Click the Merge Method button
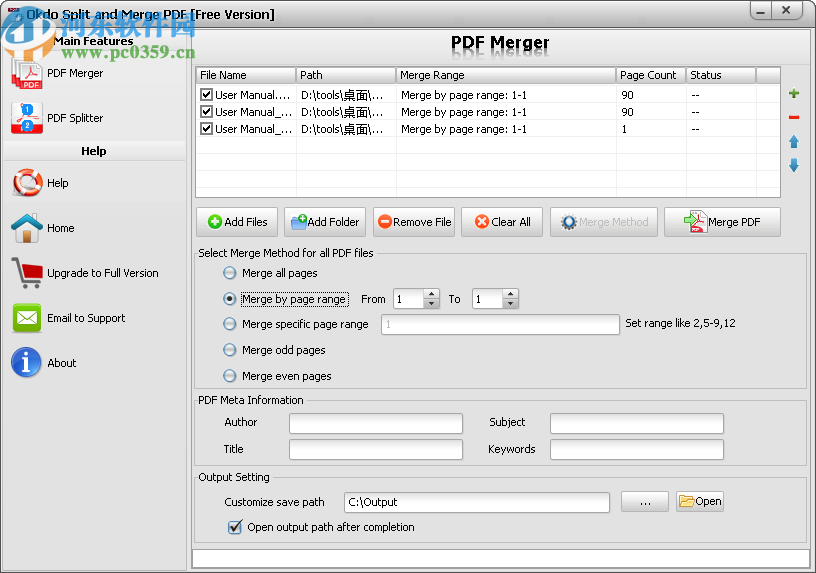816x573 pixels. point(604,222)
